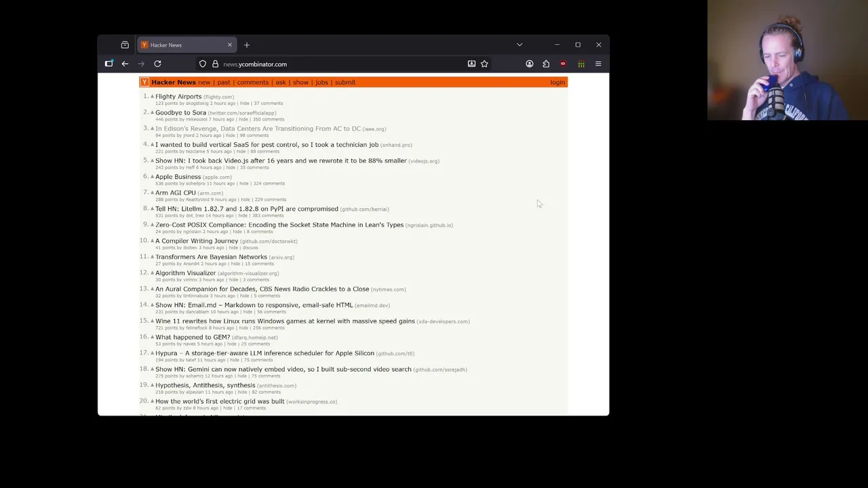This screenshot has height=488, width=868.
Task: Upvote the What happened to GEM? story
Action: pyautogui.click(x=152, y=337)
